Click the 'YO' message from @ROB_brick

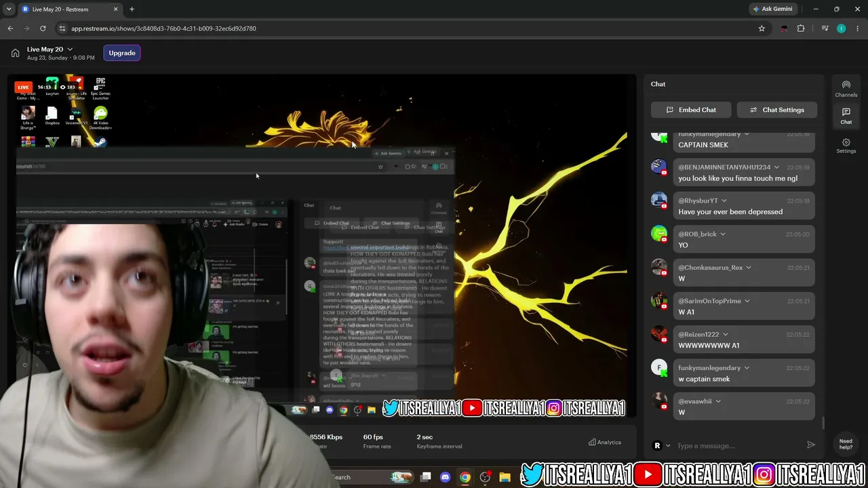coord(683,245)
